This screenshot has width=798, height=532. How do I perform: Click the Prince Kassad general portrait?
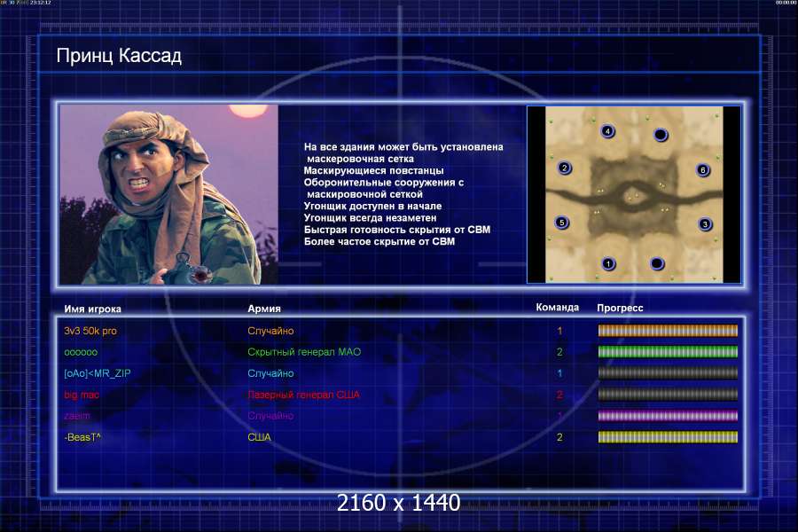pyautogui.click(x=169, y=194)
